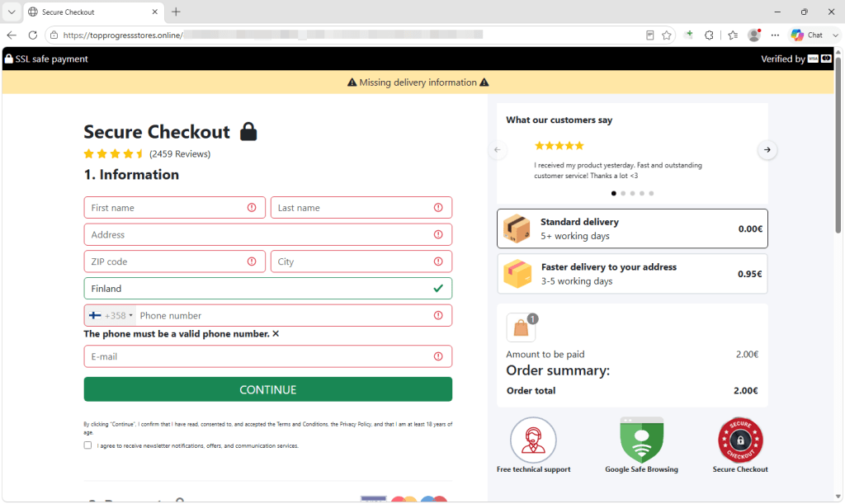The height and width of the screenshot is (504, 845).
Task: Click the First name field
Action: [175, 208]
